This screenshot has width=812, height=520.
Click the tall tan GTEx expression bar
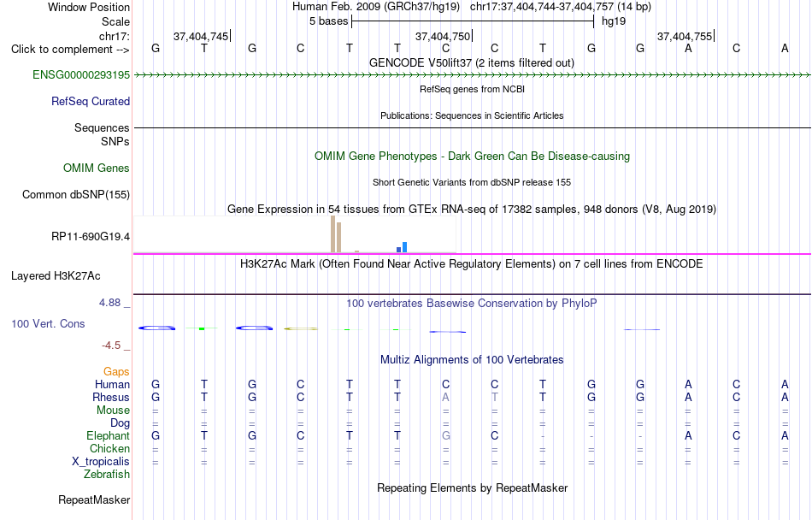click(x=333, y=234)
